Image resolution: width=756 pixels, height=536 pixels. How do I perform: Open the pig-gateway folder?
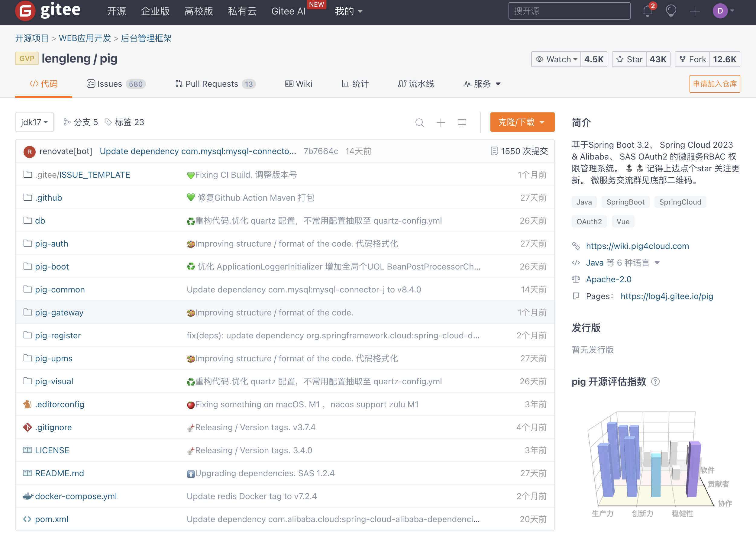pos(59,312)
